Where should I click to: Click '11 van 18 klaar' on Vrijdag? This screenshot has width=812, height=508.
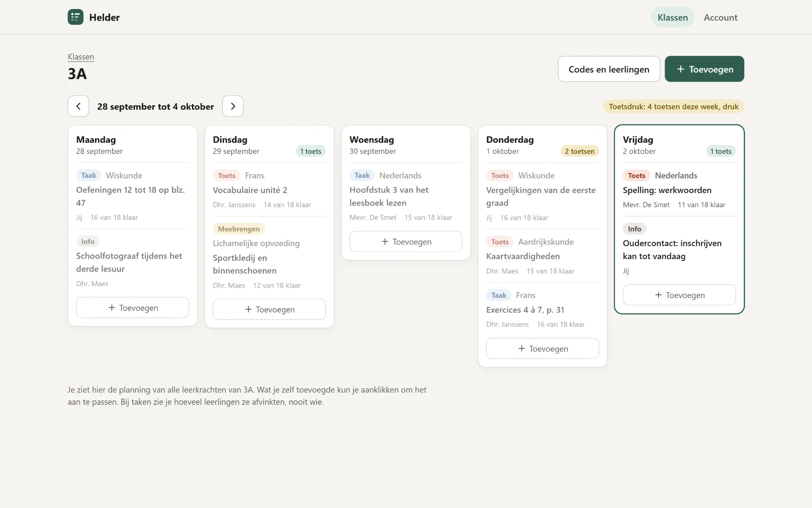(702, 205)
